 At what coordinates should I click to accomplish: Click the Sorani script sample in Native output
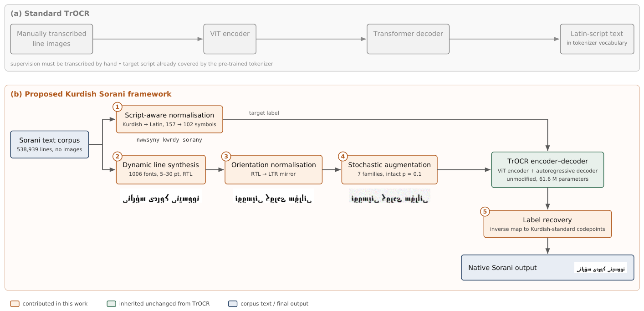[601, 268]
